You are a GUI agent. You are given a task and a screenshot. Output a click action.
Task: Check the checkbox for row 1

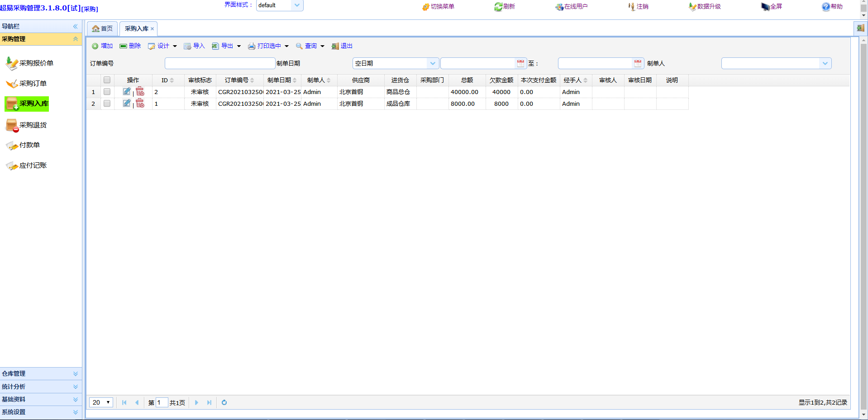pos(107,92)
